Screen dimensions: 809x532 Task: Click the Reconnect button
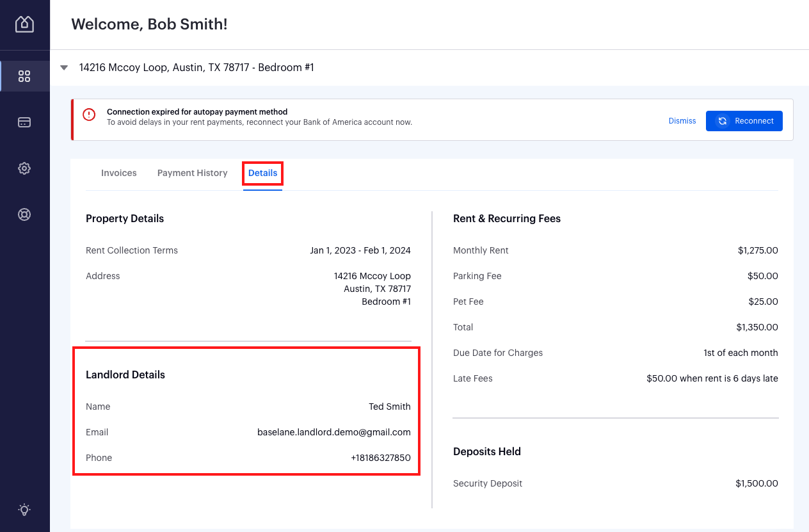744,121
